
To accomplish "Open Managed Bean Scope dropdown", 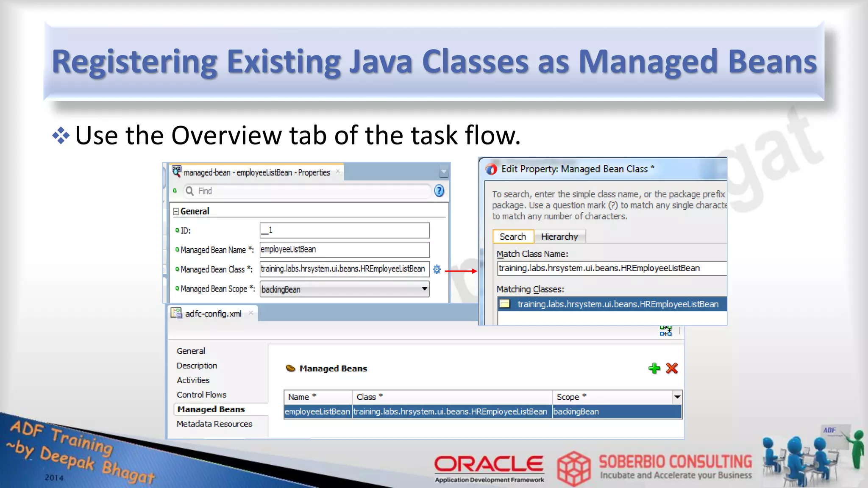I will click(x=424, y=289).
